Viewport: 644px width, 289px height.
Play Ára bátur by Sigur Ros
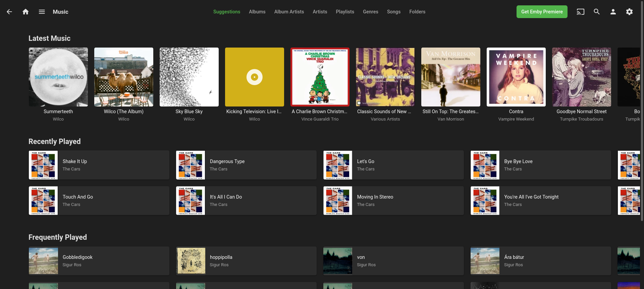pyautogui.click(x=541, y=261)
